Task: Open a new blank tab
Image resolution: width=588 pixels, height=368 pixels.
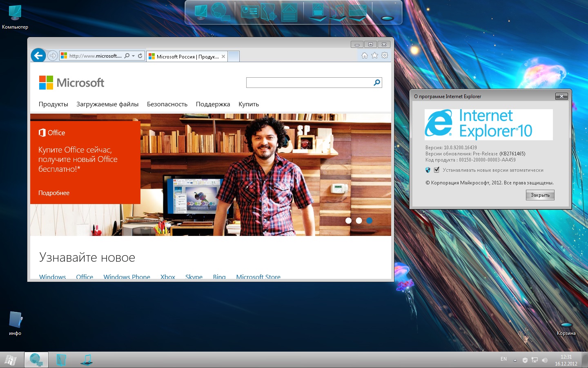Action: coord(234,56)
